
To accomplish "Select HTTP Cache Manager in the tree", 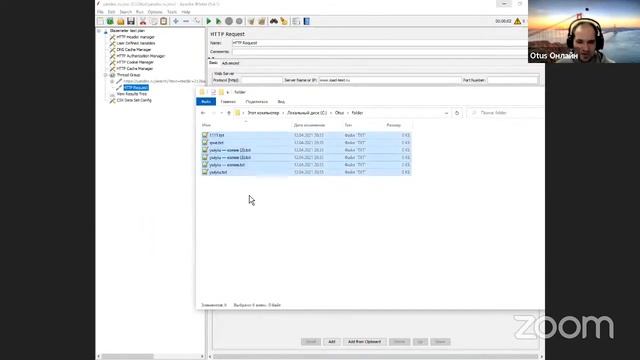I will coord(135,69).
